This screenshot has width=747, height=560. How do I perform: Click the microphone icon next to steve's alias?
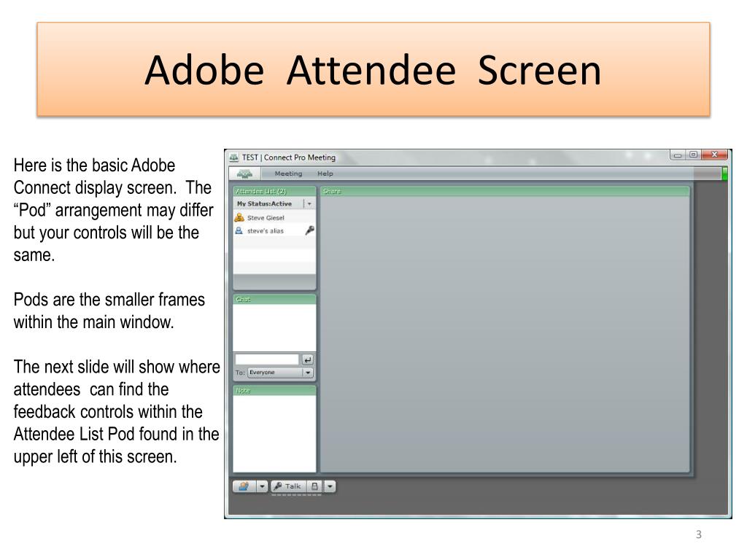pos(309,230)
